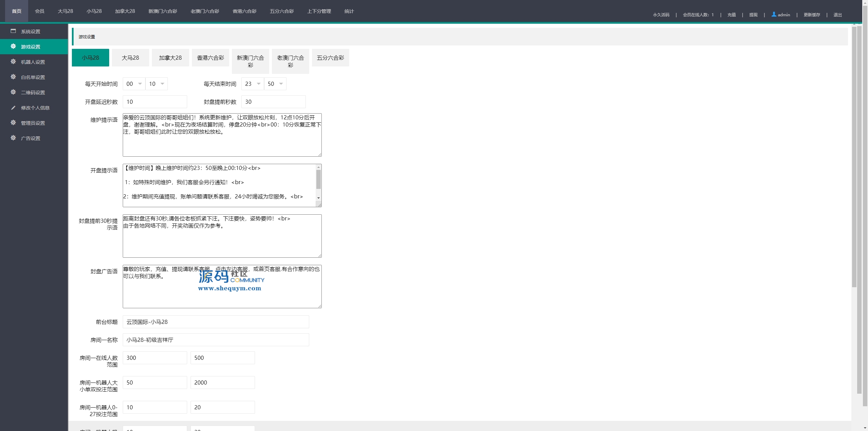Image resolution: width=868 pixels, height=431 pixels.
Task: Click the admin username link
Action: pos(784,15)
